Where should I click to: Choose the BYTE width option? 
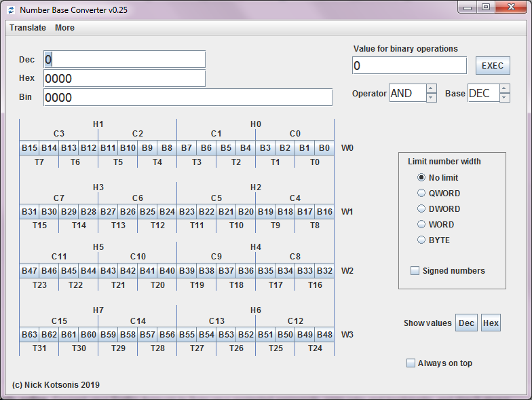422,240
